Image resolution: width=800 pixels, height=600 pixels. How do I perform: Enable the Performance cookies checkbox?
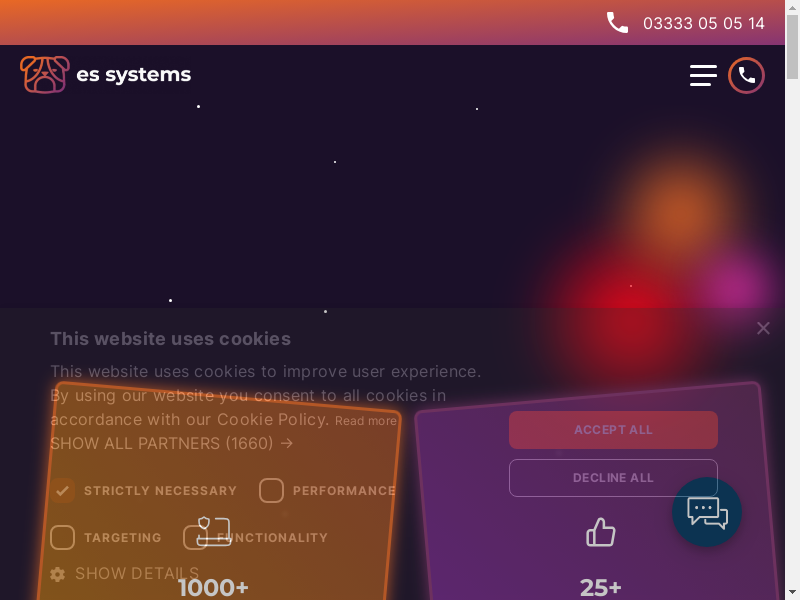pyautogui.click(x=271, y=491)
